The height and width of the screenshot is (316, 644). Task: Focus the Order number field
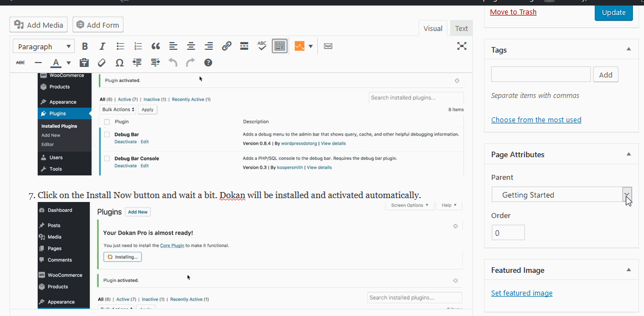pyautogui.click(x=508, y=232)
